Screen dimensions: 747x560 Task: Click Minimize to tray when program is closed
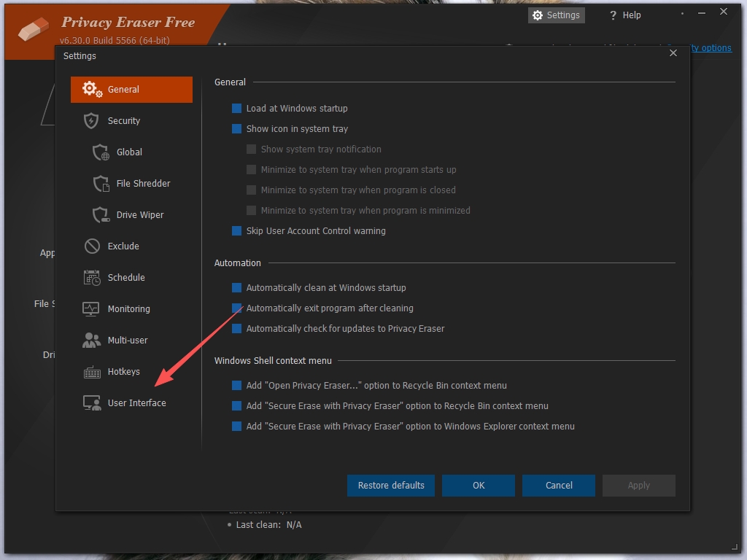[251, 190]
